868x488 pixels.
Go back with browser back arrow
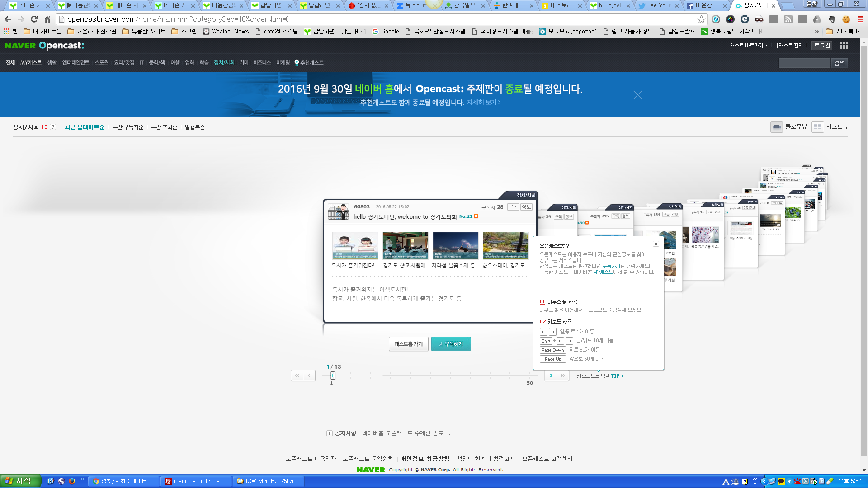[8, 19]
